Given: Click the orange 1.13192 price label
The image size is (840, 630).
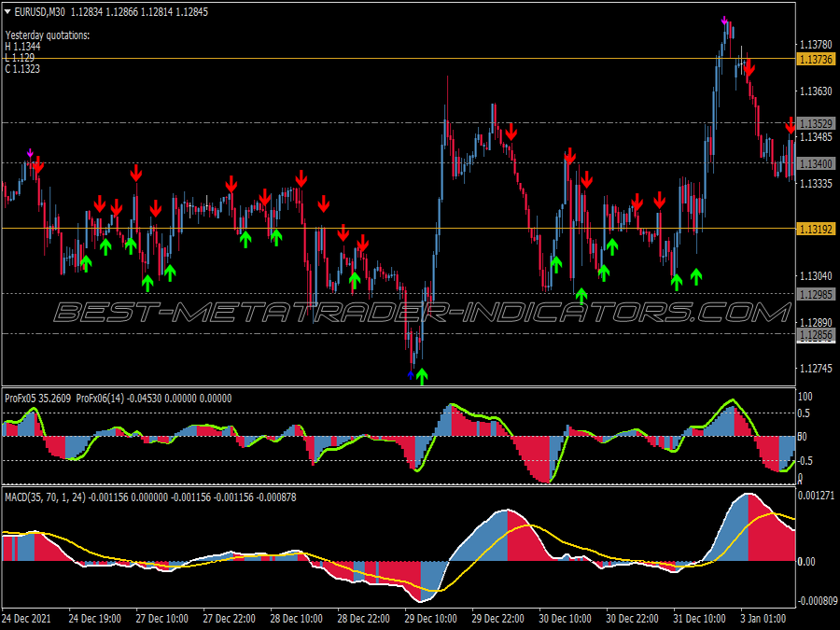Looking at the screenshot, I should coord(816,230).
